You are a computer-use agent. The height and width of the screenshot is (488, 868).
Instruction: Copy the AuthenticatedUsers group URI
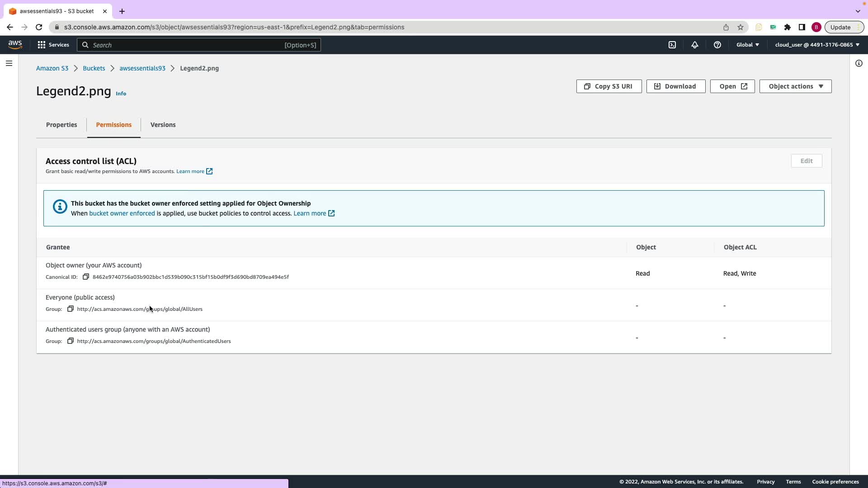71,341
